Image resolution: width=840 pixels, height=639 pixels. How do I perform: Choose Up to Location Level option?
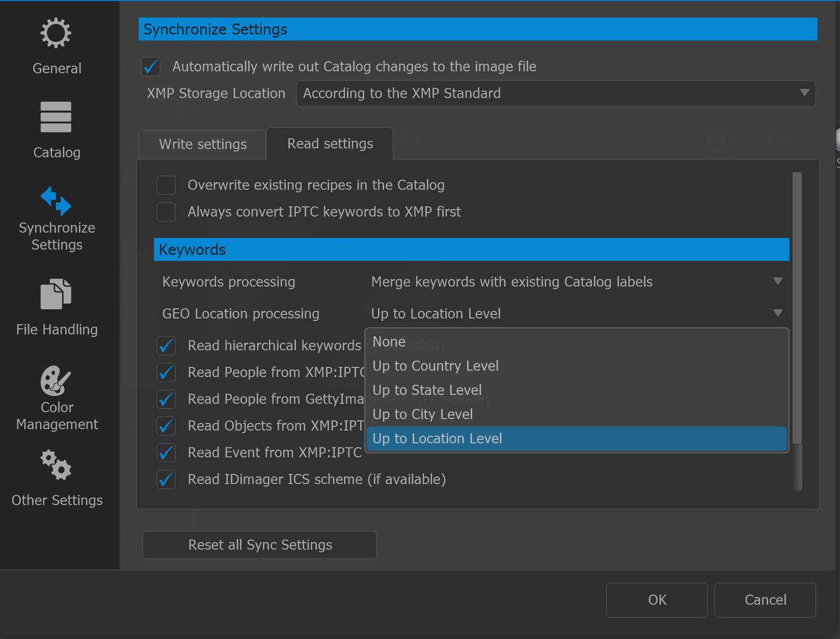(x=577, y=439)
